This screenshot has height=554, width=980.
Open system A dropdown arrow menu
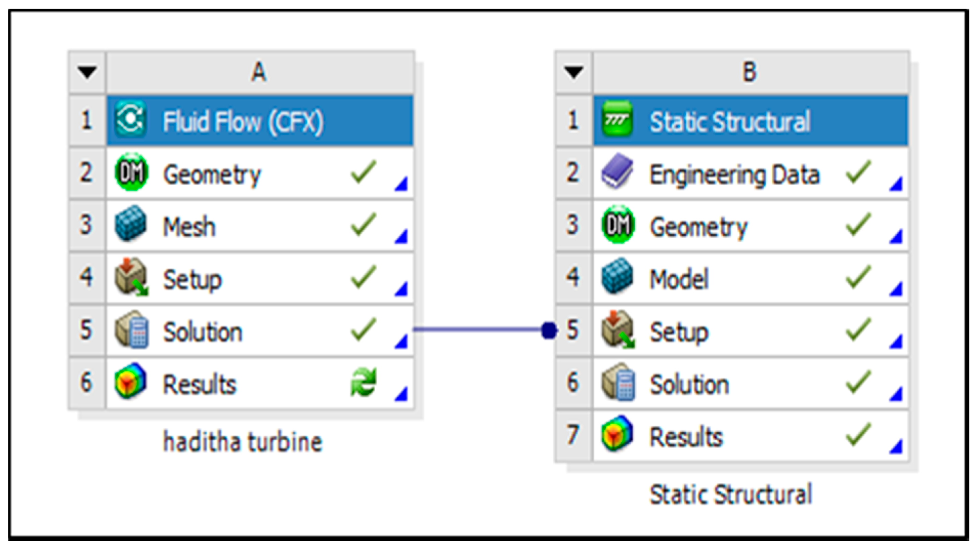coord(87,72)
